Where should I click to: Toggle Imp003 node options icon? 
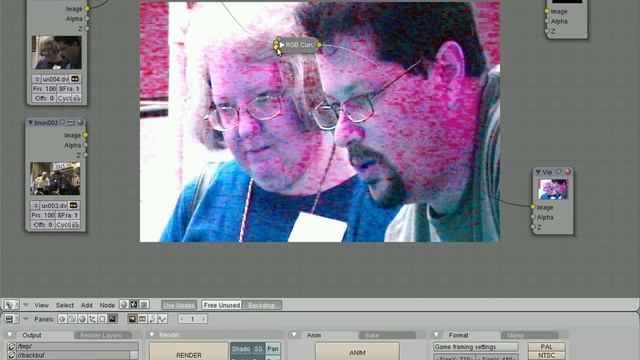(x=71, y=122)
